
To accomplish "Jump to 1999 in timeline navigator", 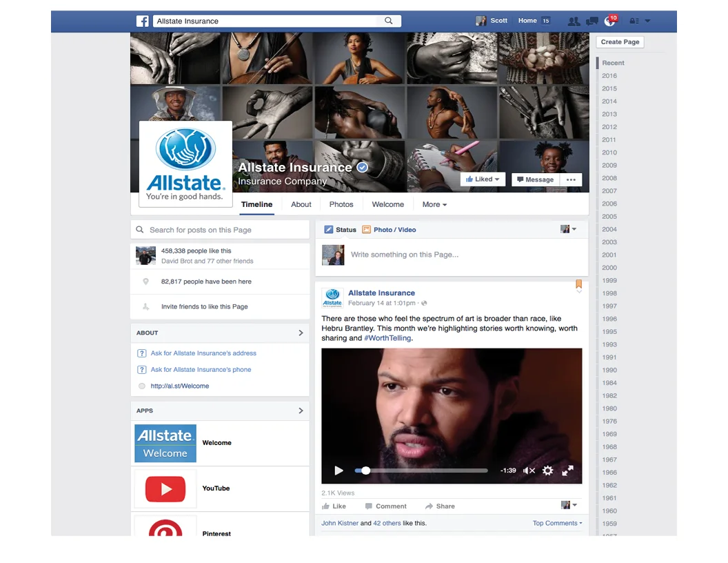I will (x=609, y=281).
